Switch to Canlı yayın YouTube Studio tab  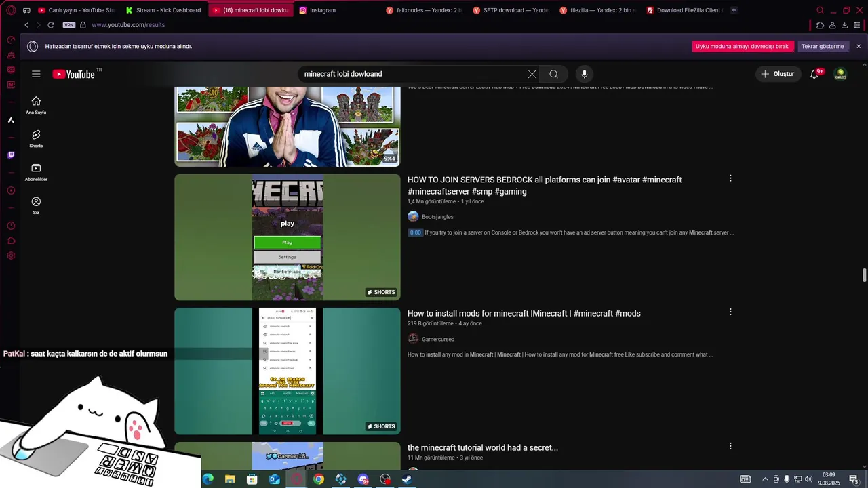[77, 10]
